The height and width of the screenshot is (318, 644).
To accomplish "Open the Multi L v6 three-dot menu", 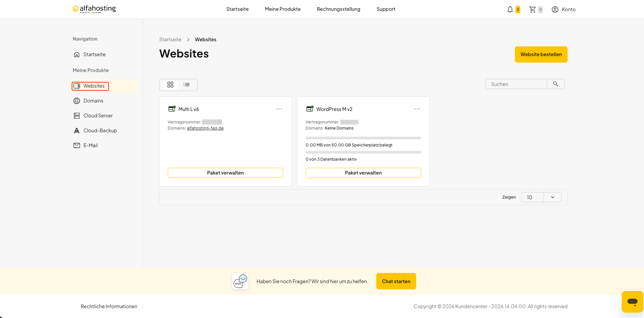I will click(279, 109).
